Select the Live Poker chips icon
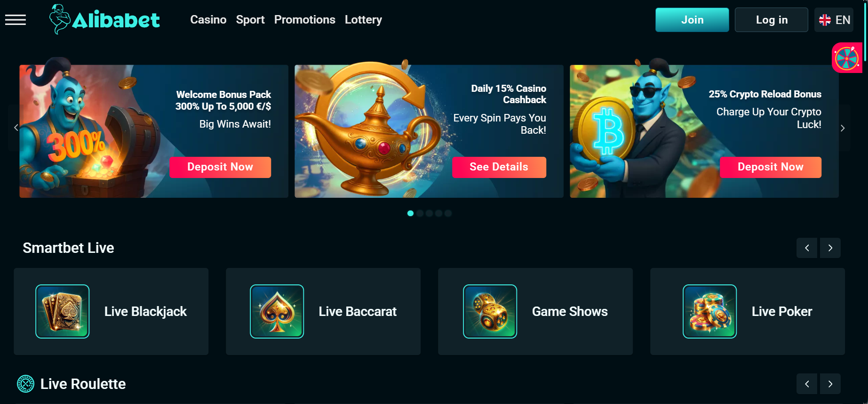 tap(710, 311)
